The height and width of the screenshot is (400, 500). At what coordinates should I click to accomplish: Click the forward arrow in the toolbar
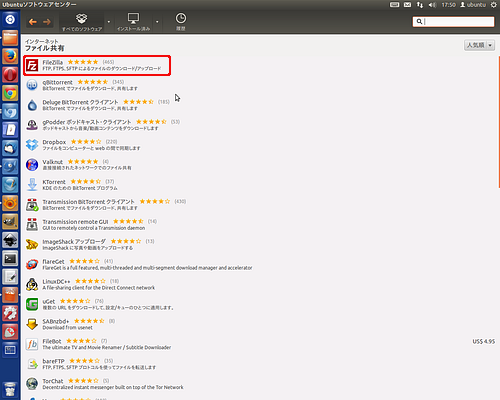click(x=47, y=22)
